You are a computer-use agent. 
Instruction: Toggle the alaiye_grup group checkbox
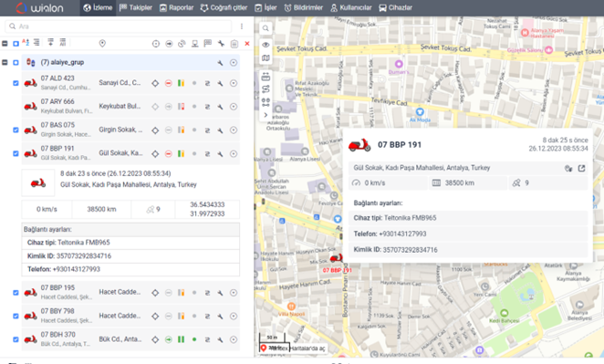coord(16,62)
